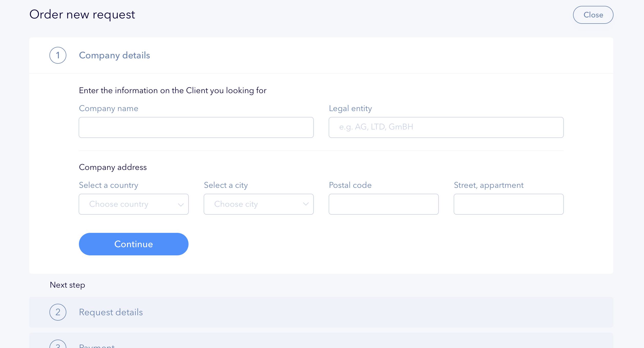The image size is (644, 348).
Task: Click the Close button
Action: (593, 15)
